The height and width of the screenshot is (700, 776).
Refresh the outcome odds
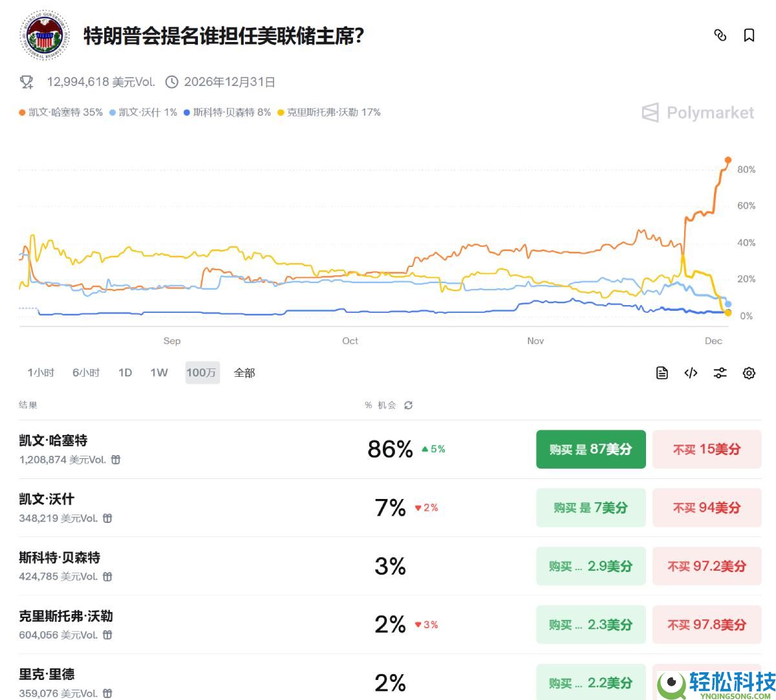408,405
